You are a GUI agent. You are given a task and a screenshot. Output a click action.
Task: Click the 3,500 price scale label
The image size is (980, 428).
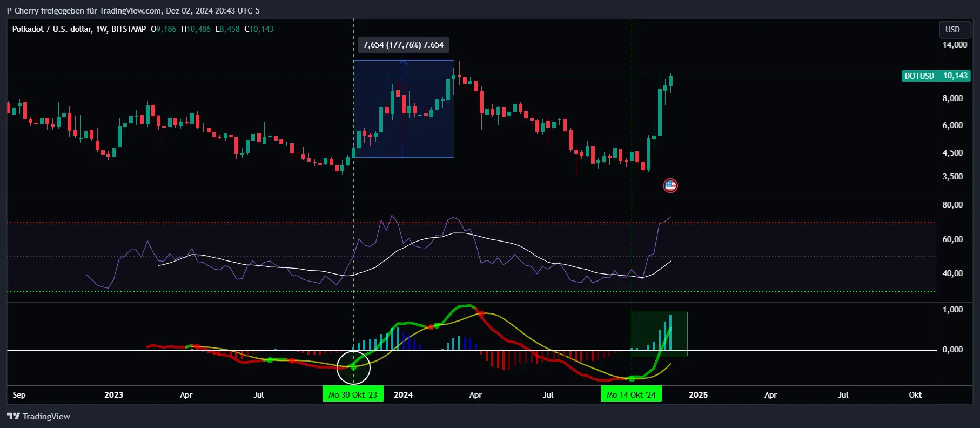tap(952, 177)
